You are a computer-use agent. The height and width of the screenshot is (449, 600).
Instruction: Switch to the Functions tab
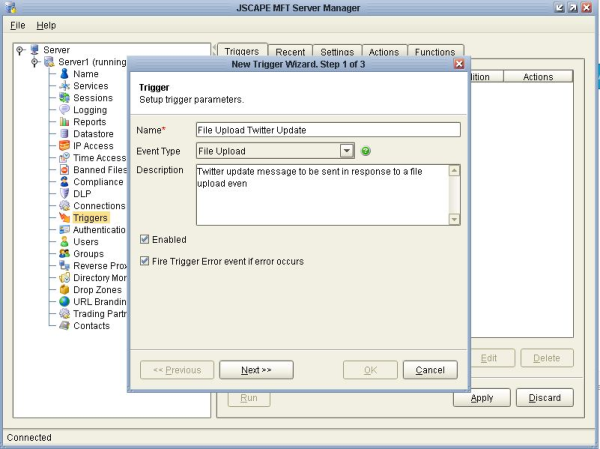pos(435,52)
